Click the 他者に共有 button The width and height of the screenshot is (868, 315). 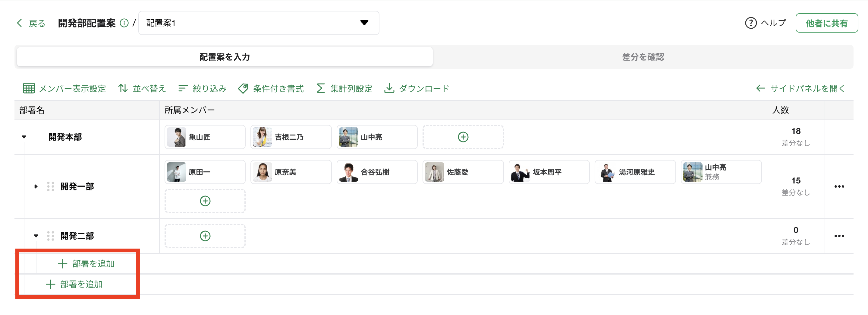click(x=826, y=23)
